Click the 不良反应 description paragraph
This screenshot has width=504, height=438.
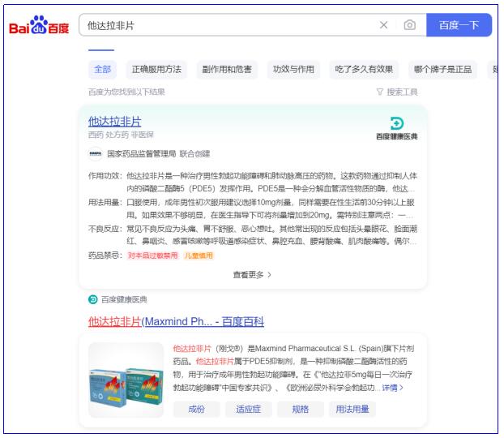(271, 235)
